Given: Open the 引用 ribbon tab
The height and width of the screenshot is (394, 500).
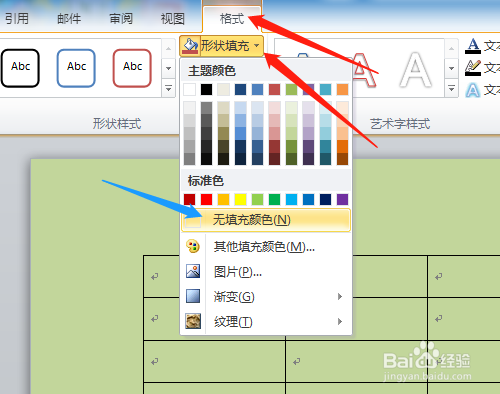Looking at the screenshot, I should point(17,19).
